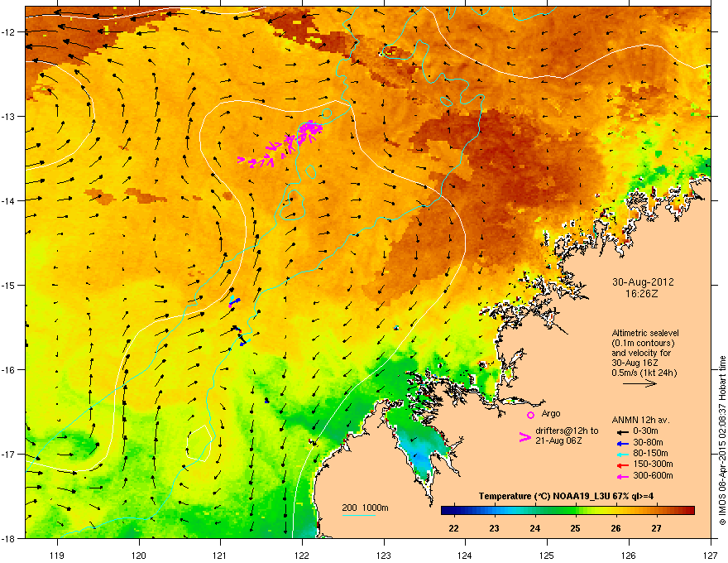
Task: Click the '300-600m' depth label
Action: coord(653,475)
